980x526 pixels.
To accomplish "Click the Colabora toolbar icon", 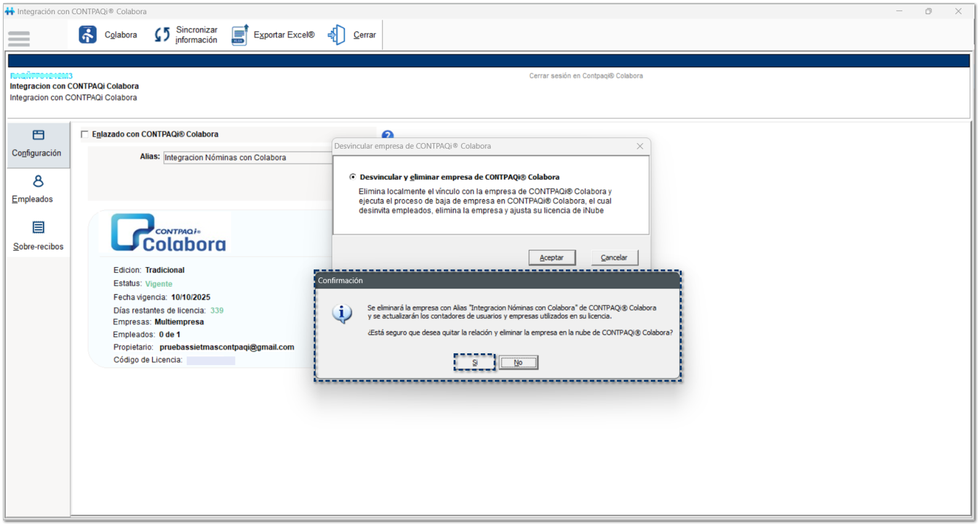I will tap(88, 35).
